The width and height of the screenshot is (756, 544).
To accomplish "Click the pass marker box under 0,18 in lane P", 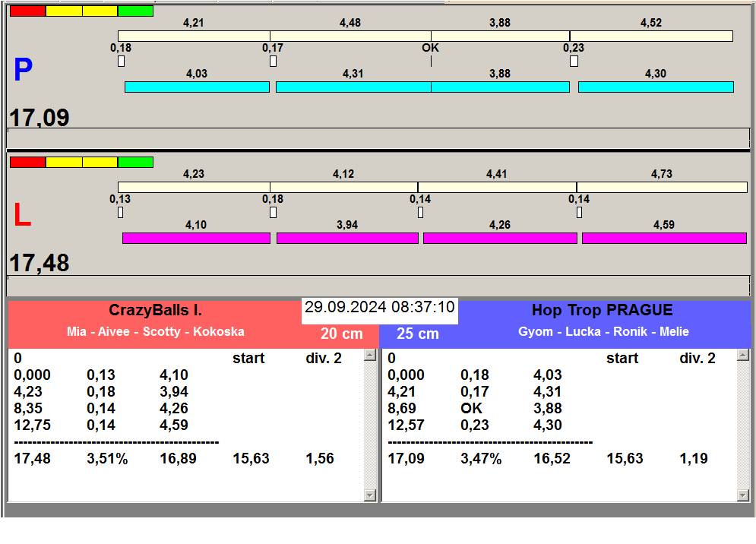I will pos(121,62).
